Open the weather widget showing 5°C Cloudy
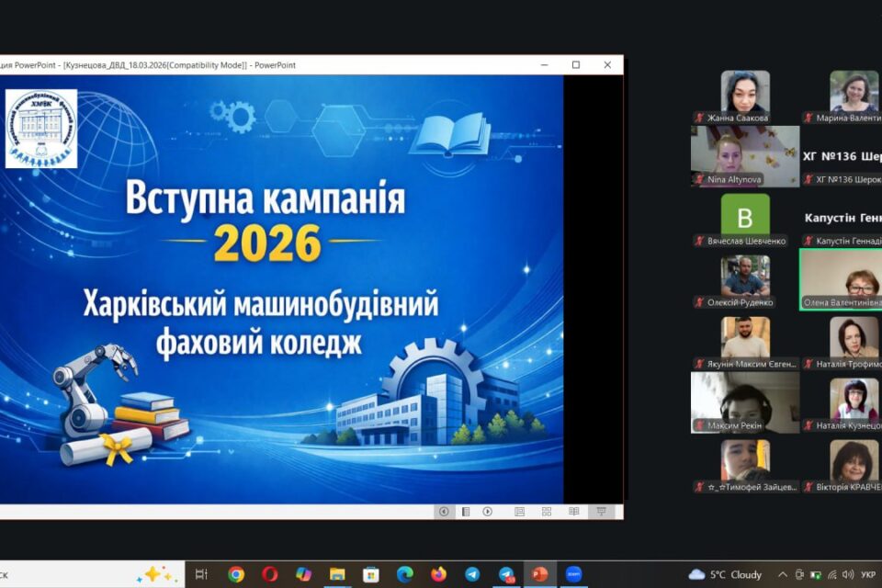Screen dimensions: 882x588 725,574
